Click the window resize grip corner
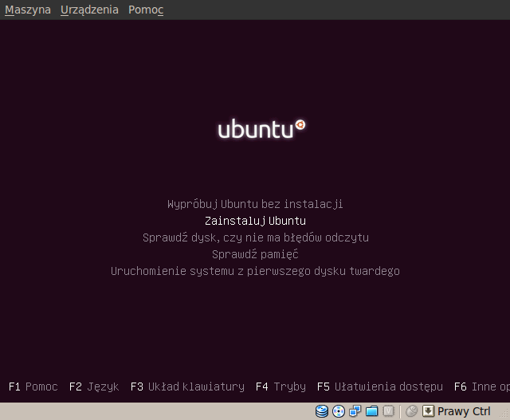This screenshot has width=510, height=420. (504, 414)
